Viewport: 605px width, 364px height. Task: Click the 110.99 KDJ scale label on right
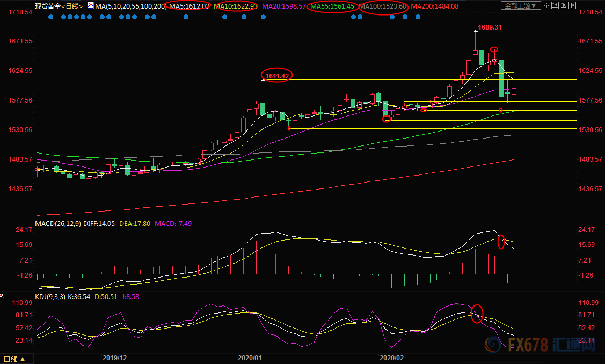588,303
